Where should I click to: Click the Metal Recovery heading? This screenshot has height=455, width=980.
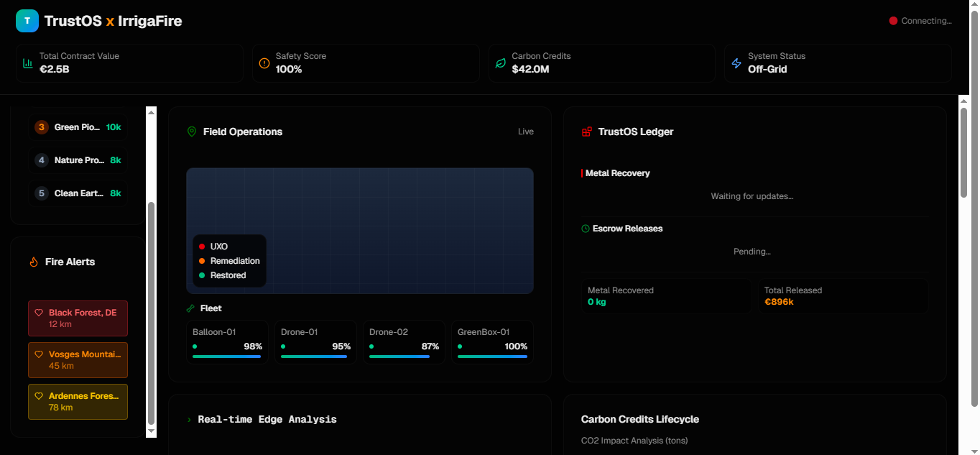[x=618, y=173]
